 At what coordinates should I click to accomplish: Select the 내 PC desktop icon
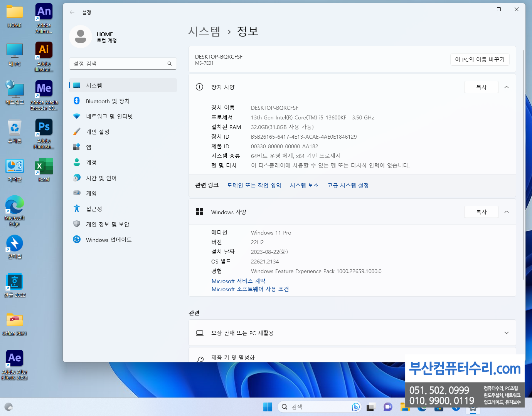coord(15,55)
